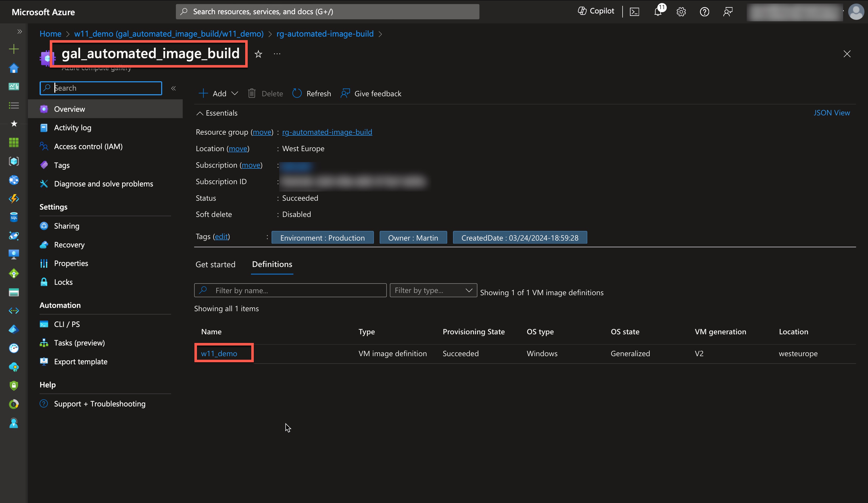Focus the global search resources box
Viewport: 868px width, 503px height.
tap(327, 12)
